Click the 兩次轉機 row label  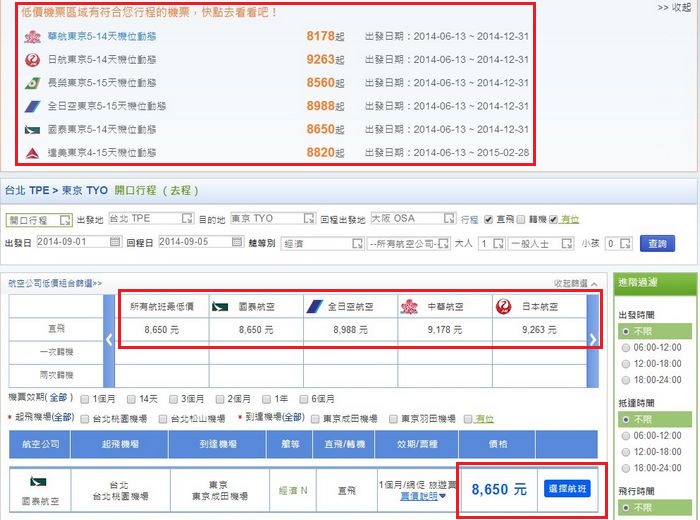(x=56, y=375)
